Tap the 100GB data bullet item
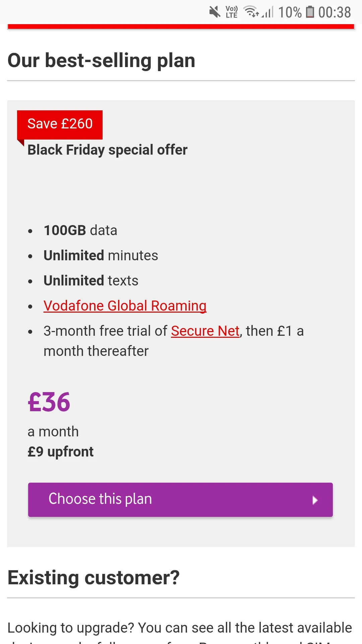 pyautogui.click(x=80, y=230)
